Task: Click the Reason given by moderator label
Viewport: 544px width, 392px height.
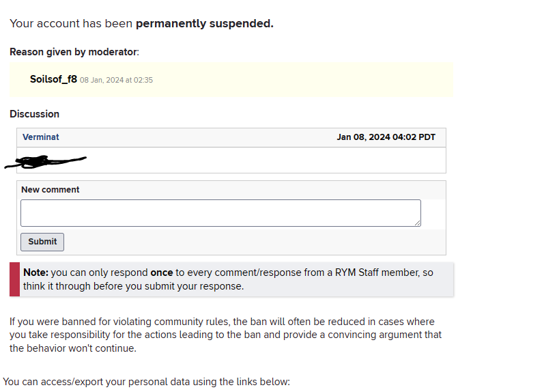Action: coord(74,52)
